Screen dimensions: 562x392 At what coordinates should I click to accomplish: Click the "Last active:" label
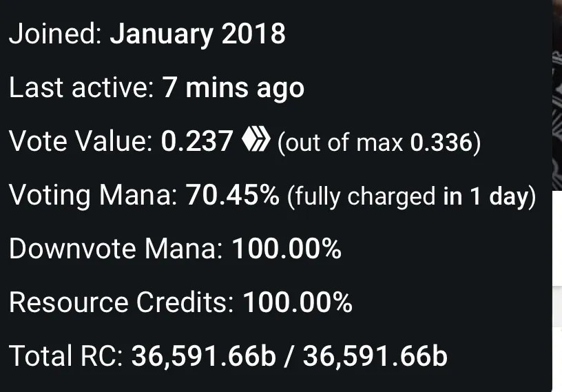[81, 88]
